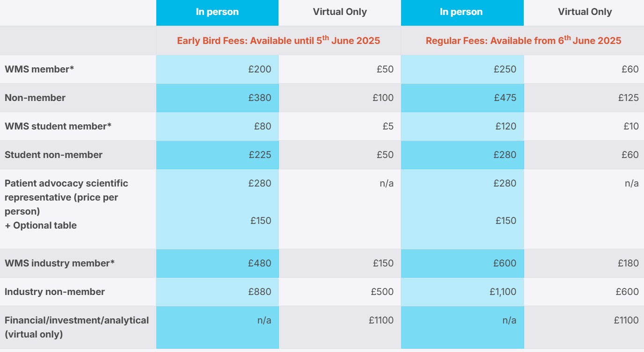Select the Non-member row label
The image size is (644, 352).
35,98
